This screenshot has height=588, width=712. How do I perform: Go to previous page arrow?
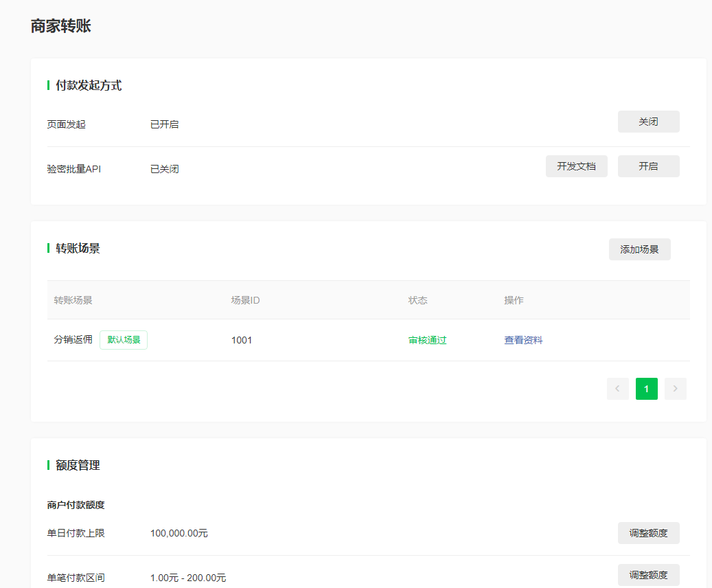(x=617, y=389)
